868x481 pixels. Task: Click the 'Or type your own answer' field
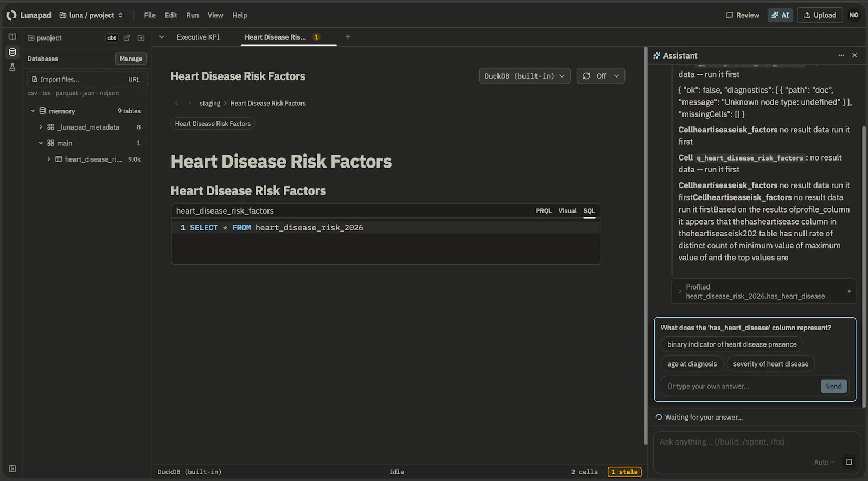(x=741, y=386)
